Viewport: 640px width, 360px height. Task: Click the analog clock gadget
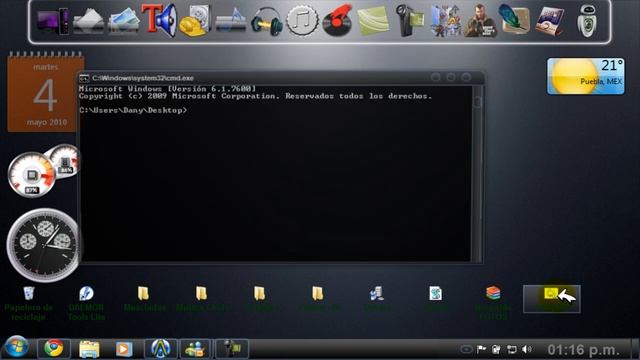tap(44, 245)
